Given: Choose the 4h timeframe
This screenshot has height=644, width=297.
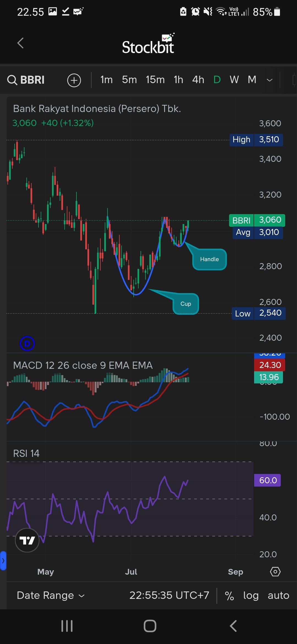Looking at the screenshot, I should pos(198,80).
